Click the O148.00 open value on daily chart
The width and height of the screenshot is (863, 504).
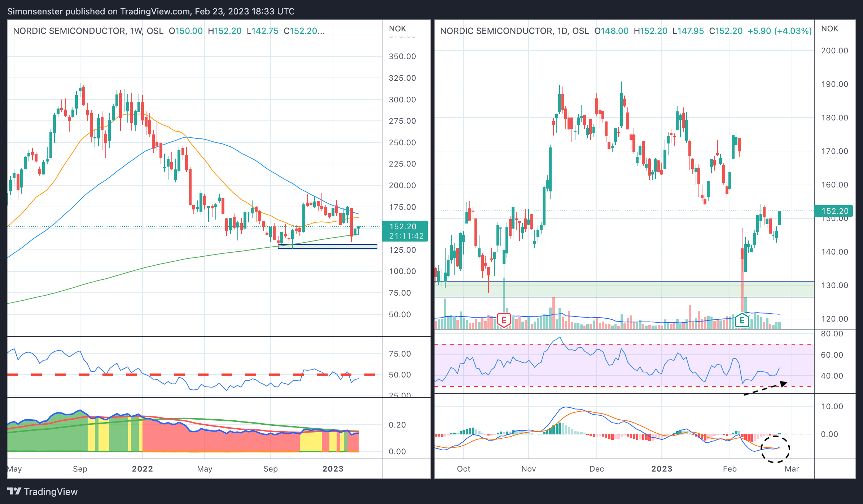pyautogui.click(x=612, y=31)
